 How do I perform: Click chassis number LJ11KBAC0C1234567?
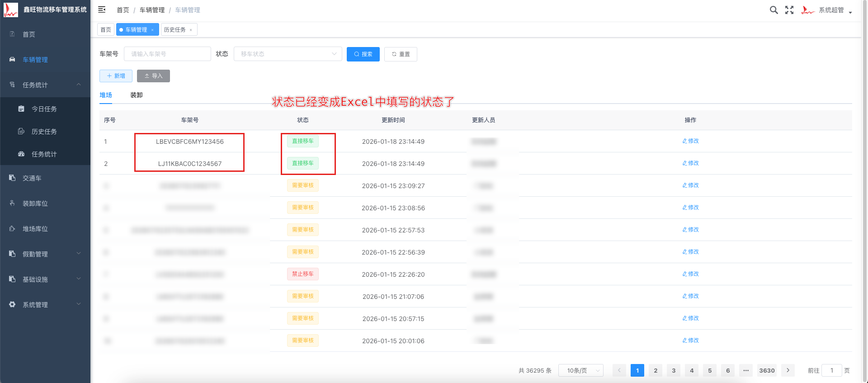tap(190, 164)
